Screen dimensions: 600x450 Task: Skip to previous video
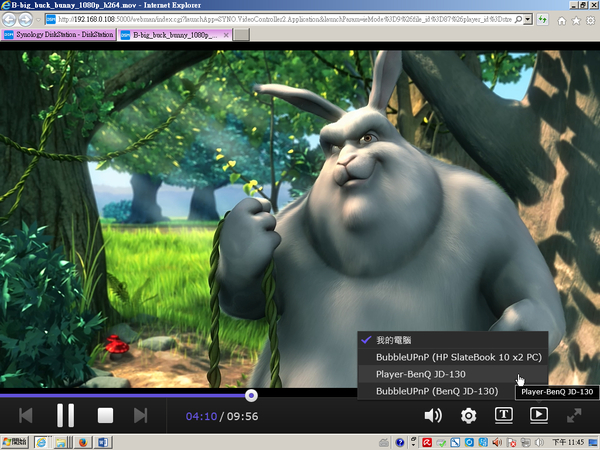click(x=26, y=415)
